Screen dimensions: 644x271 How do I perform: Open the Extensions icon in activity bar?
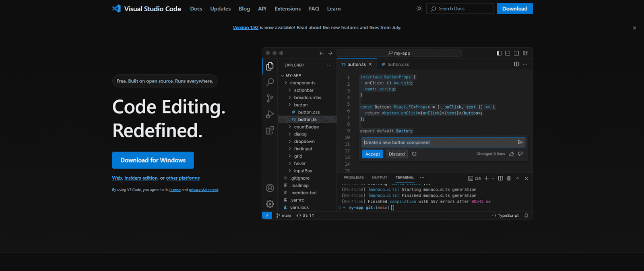(270, 130)
